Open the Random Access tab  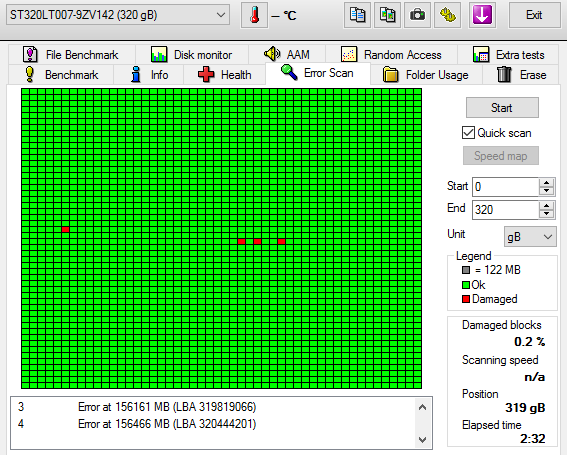pos(392,55)
